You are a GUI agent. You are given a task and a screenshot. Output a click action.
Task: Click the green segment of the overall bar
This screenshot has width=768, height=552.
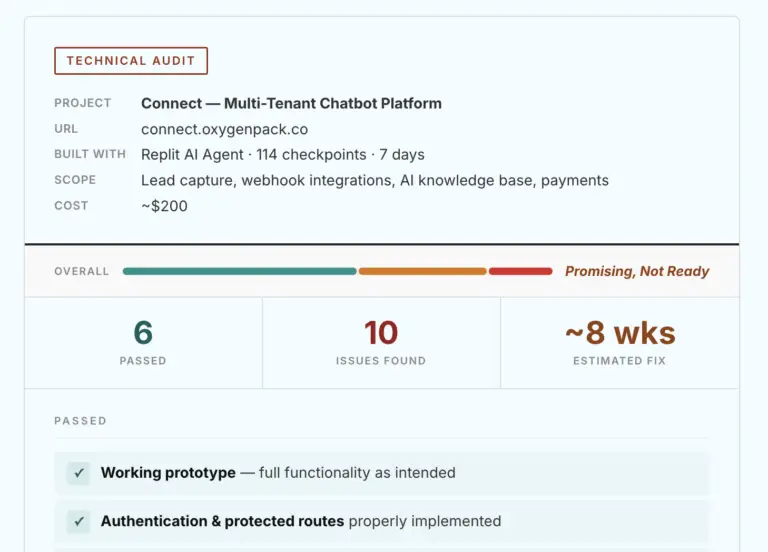click(239, 271)
